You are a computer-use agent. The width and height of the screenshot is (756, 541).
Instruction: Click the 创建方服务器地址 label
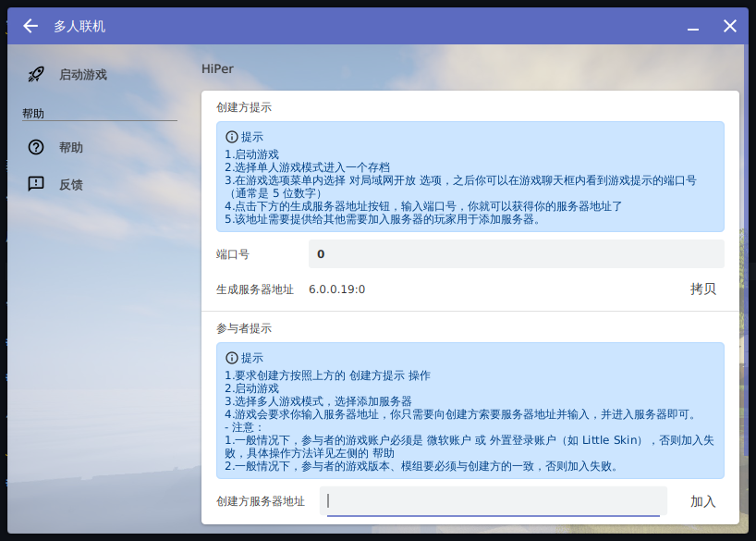261,501
